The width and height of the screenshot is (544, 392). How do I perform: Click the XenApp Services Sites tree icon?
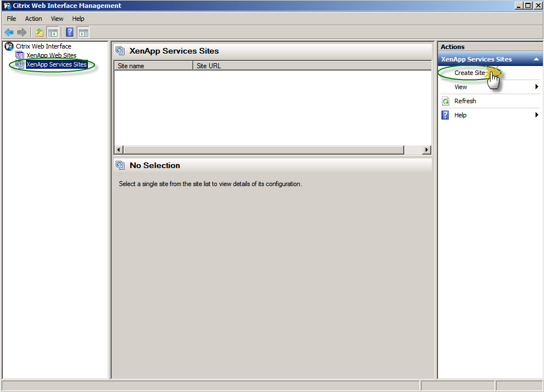(x=20, y=64)
